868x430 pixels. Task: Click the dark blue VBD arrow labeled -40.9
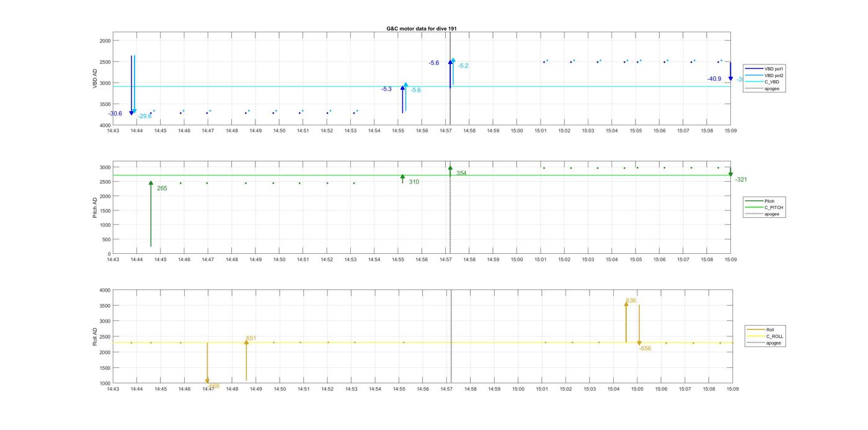[730, 71]
